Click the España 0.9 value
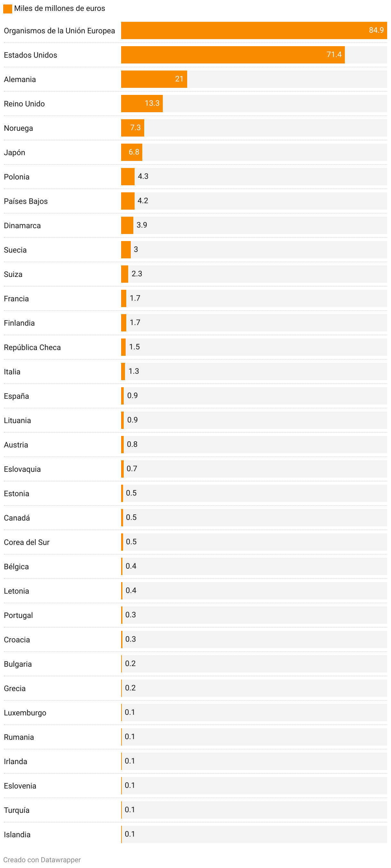Image resolution: width=391 pixels, height=868 pixels. point(132,395)
